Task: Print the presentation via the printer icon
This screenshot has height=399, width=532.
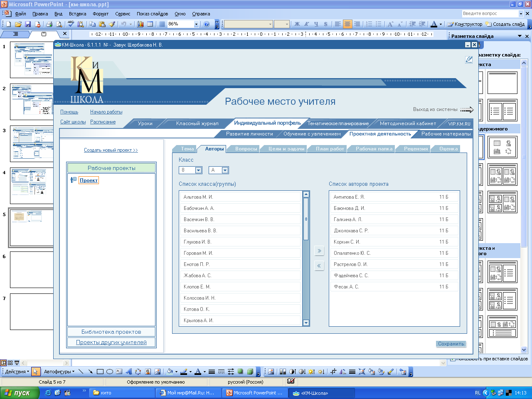Action: click(49, 24)
